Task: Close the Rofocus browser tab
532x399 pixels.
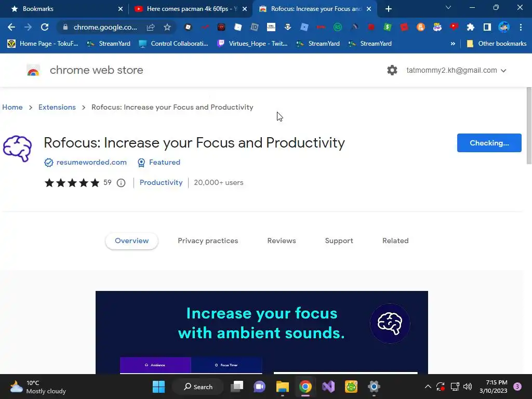Action: (369, 9)
